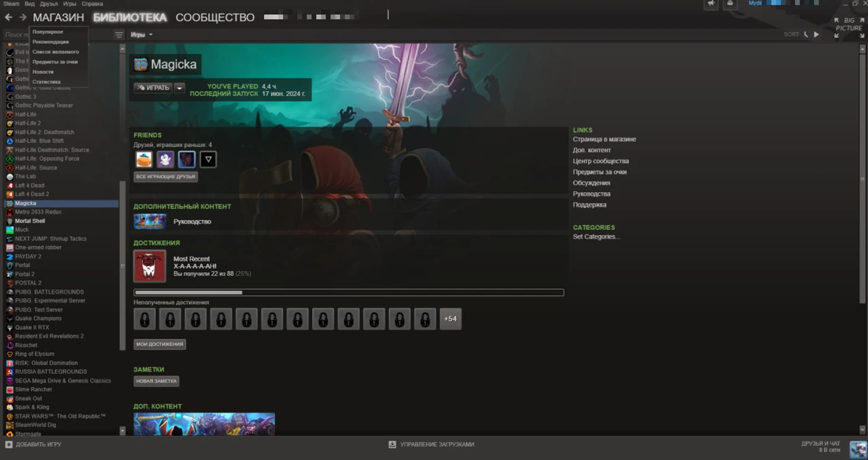Open the arrow dropdown next to ИГРАТЬ
The height and width of the screenshot is (460, 868).
click(x=180, y=88)
